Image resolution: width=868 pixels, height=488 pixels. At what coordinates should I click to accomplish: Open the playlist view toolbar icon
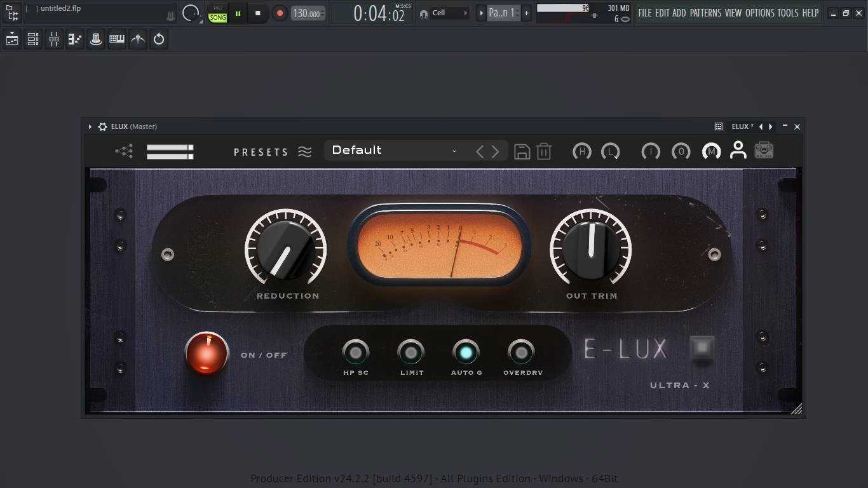pos(12,39)
